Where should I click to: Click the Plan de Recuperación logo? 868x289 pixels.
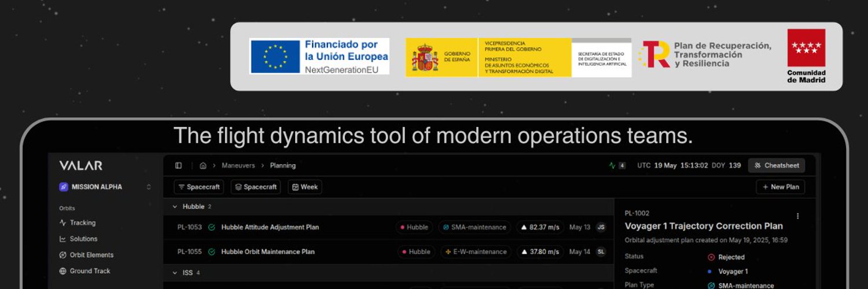click(705, 55)
